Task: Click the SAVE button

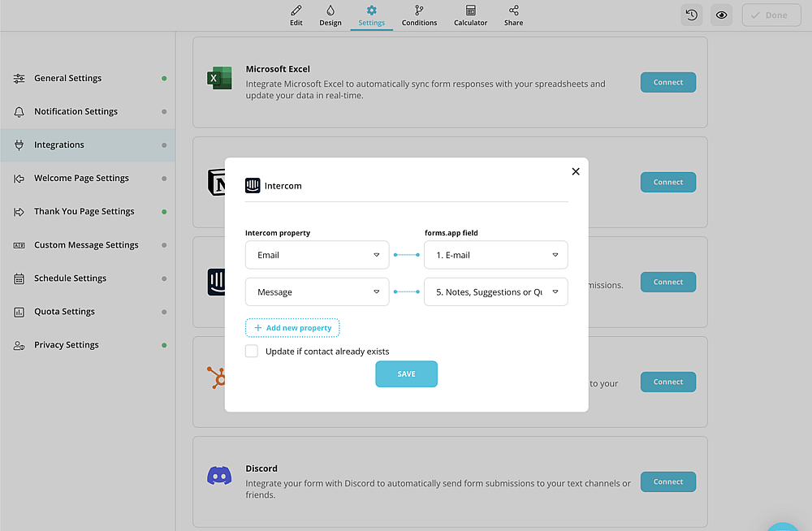Action: pos(406,374)
